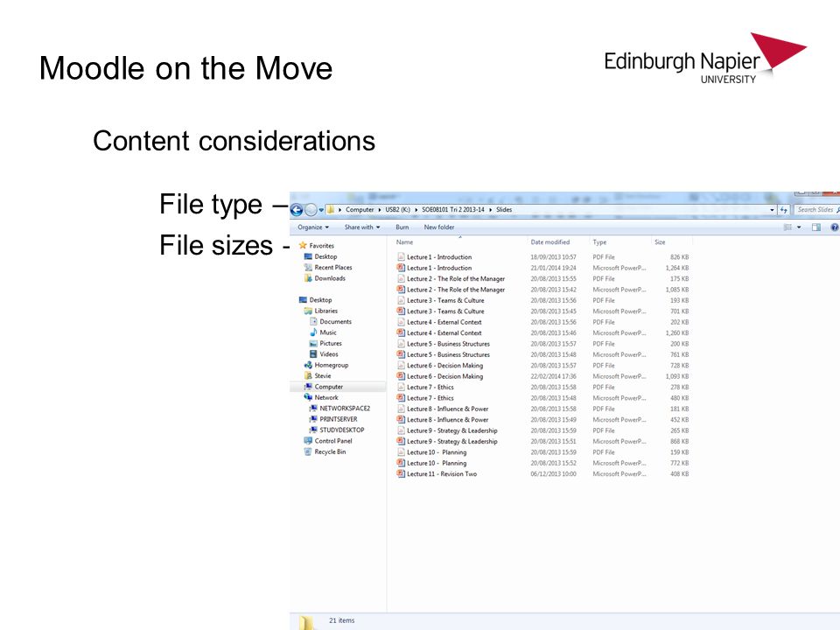The image size is (840, 630).
Task: Sort by the Date modified column header
Action: (550, 242)
